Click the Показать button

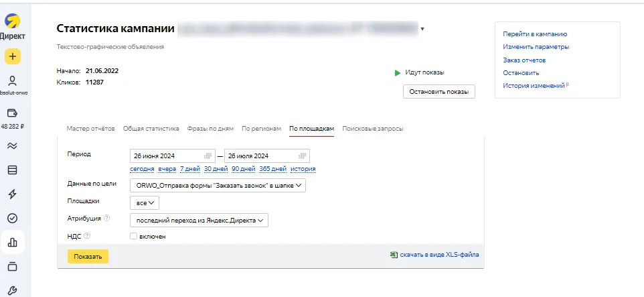[88, 256]
